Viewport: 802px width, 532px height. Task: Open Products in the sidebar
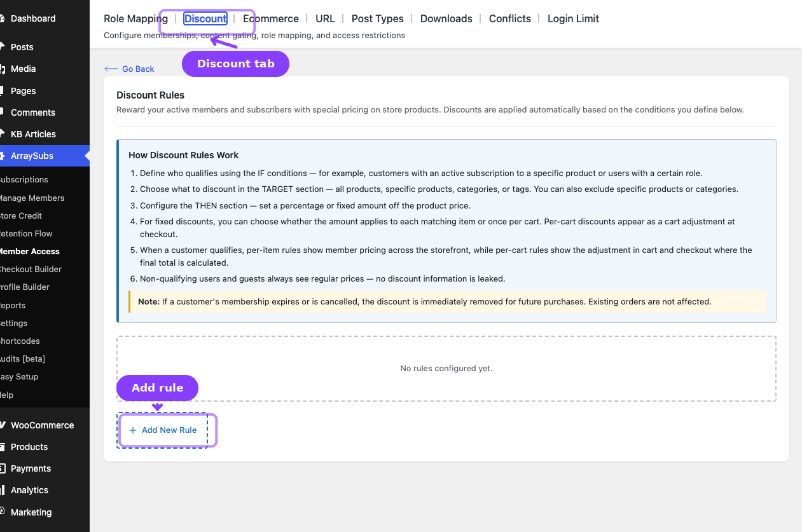[x=45, y=447]
